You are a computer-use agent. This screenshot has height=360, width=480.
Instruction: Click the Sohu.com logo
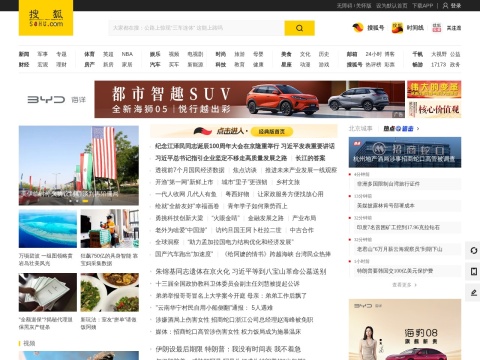[46, 18]
